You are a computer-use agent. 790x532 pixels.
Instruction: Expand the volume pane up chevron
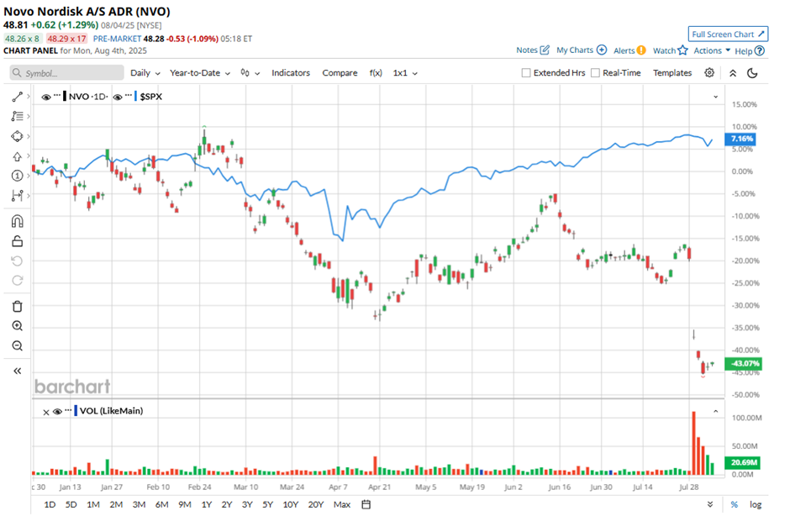pyautogui.click(x=715, y=412)
